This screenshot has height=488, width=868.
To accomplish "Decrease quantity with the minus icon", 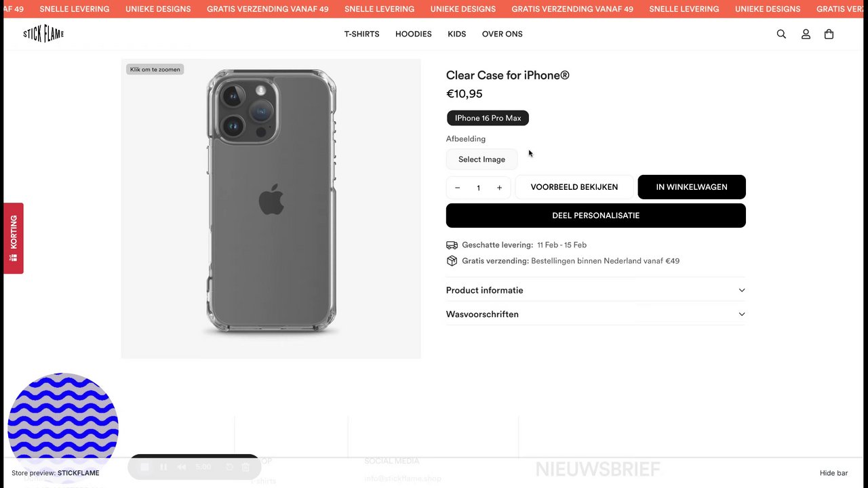I will coord(458,188).
